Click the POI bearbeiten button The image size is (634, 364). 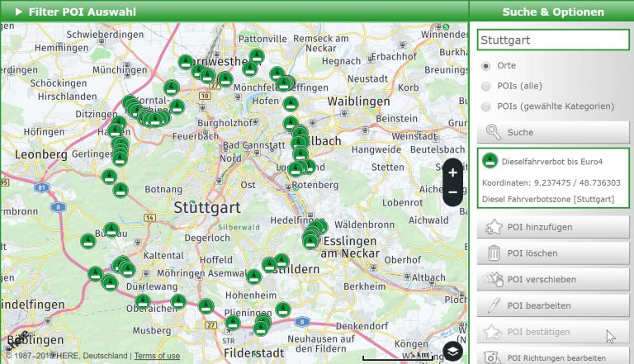coord(553,305)
